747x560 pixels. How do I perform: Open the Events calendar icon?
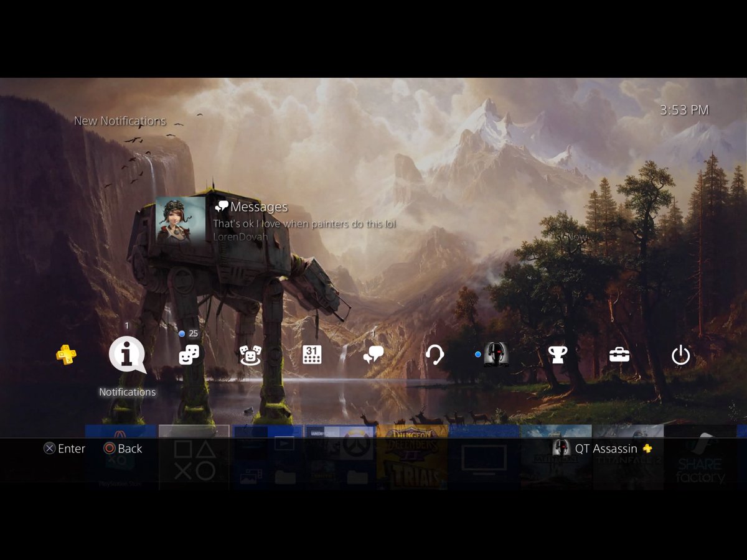click(312, 355)
